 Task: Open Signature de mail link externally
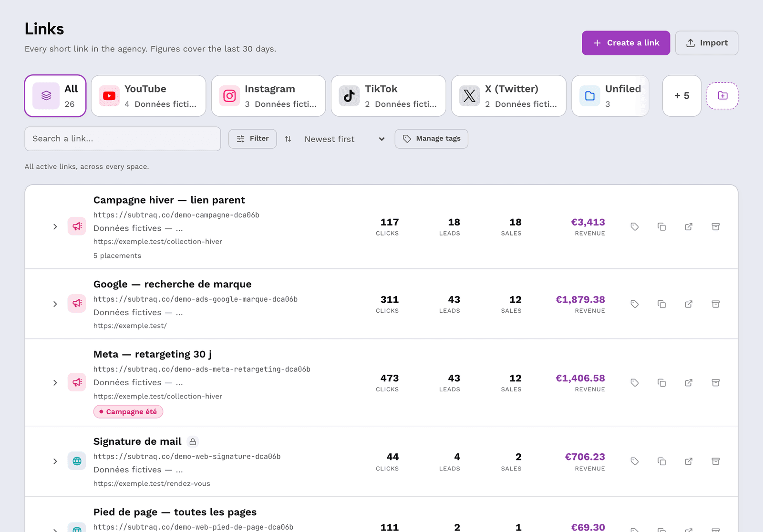[689, 461]
